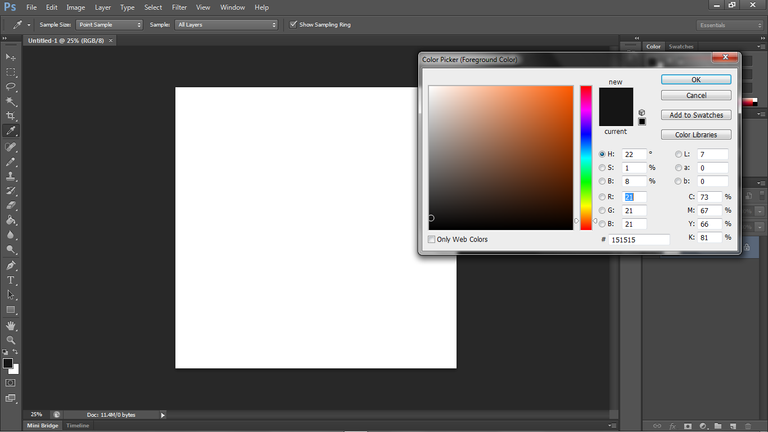The width and height of the screenshot is (768, 432).
Task: Select the Lab a radio button
Action: coord(678,168)
